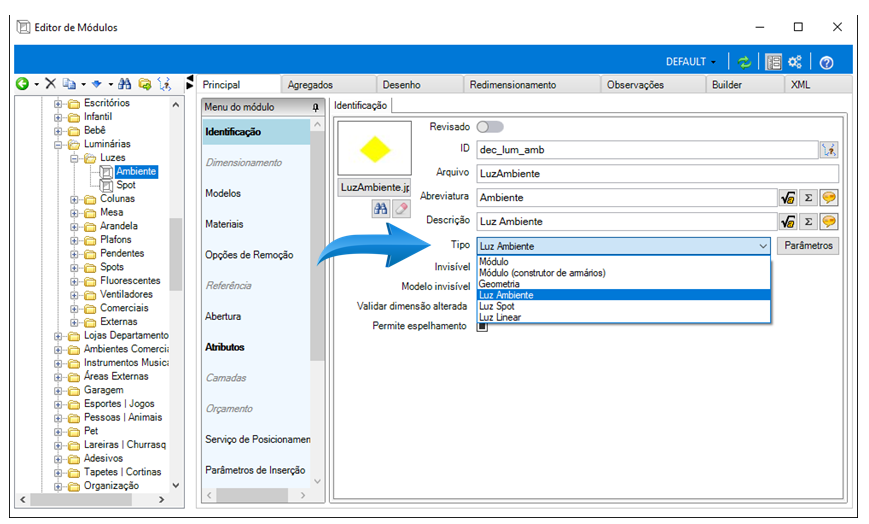Viewport: 869px width, 524px height.
Task: Click the yellow diamond thumbnail image
Action: 375,149
